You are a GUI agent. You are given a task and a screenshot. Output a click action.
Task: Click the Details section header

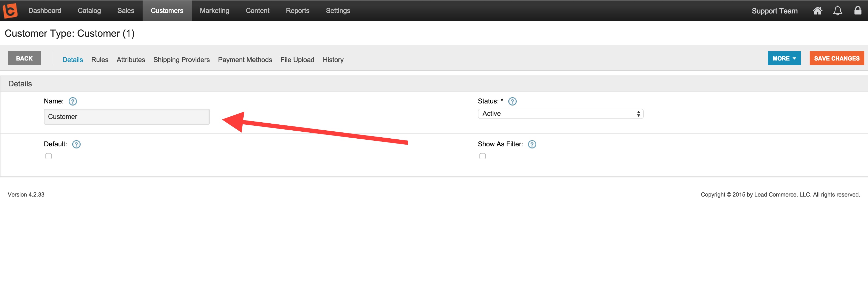click(434, 84)
